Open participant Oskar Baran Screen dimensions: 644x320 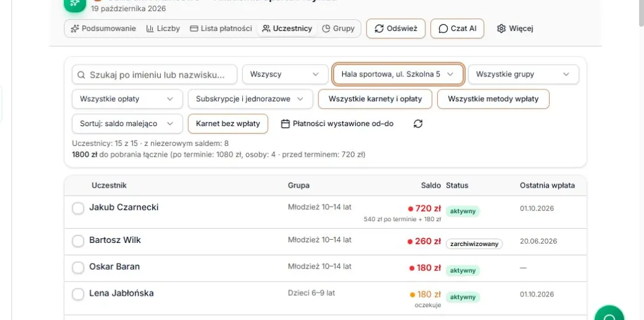tap(115, 267)
